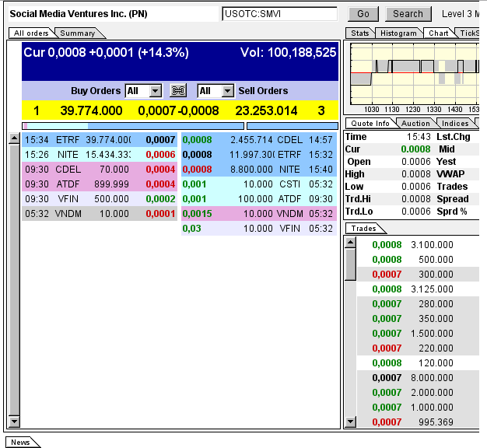Click the 995.369 trade row
This screenshot has height=448, width=487.
[x=418, y=422]
